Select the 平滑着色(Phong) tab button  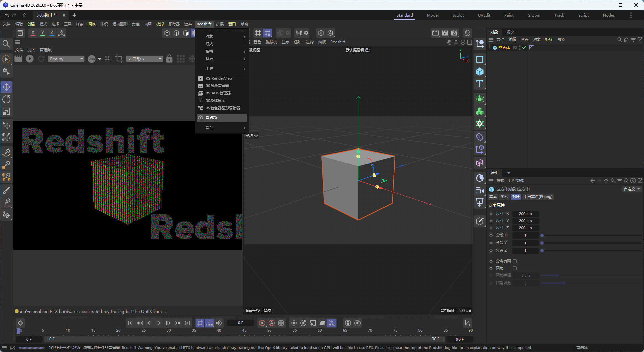[538, 197]
